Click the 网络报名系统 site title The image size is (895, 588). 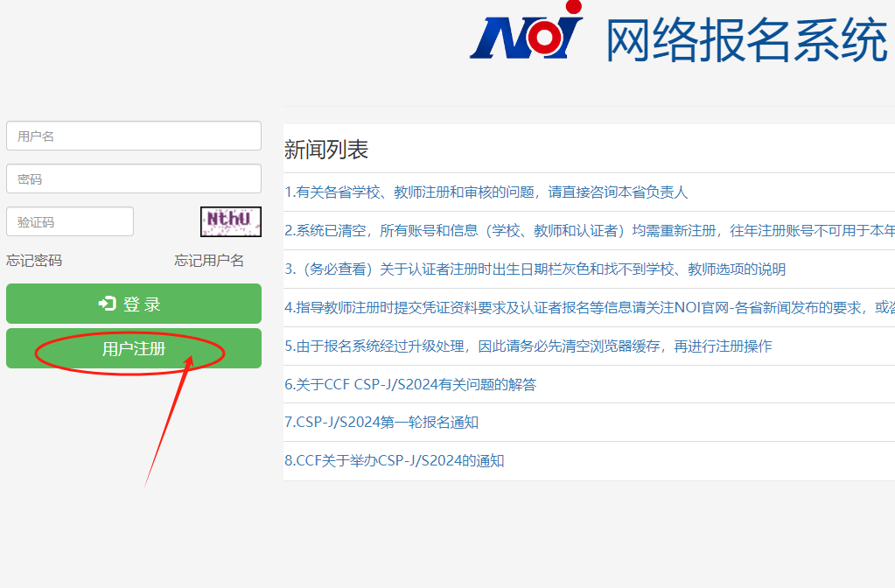[x=746, y=40]
